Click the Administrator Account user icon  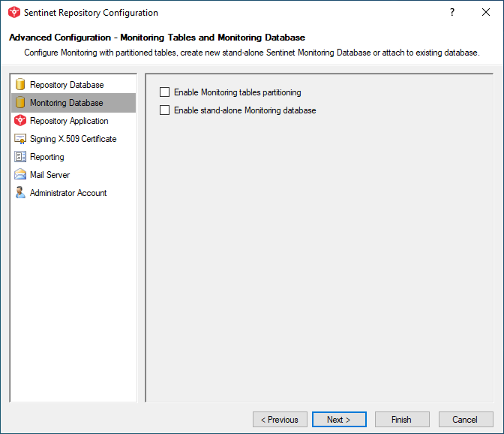point(20,193)
